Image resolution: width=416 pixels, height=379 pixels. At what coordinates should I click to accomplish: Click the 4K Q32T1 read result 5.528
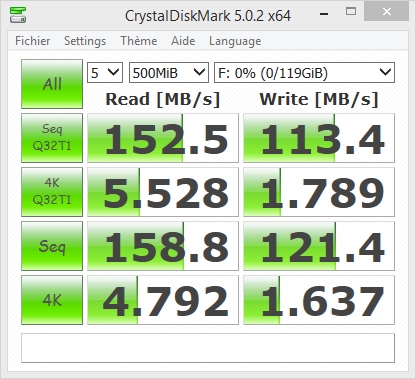pyautogui.click(x=163, y=192)
